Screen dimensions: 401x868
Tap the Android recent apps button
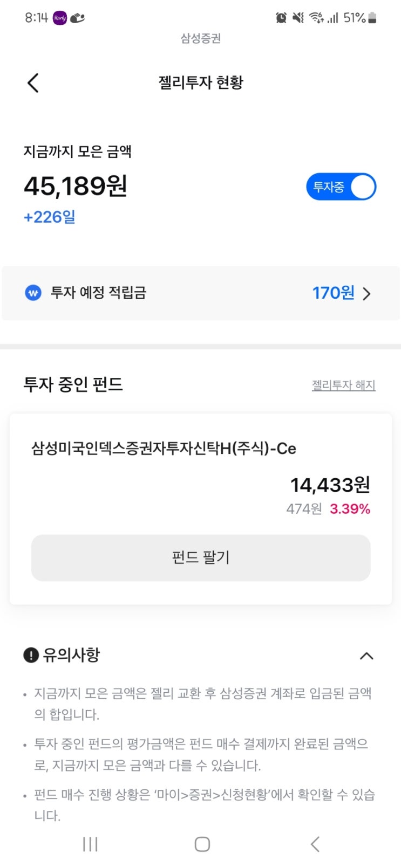[x=90, y=844]
